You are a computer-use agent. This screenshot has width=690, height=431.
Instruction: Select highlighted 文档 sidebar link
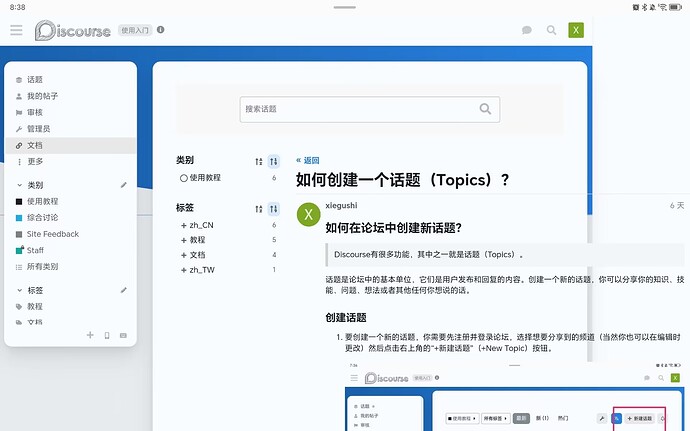coord(70,145)
